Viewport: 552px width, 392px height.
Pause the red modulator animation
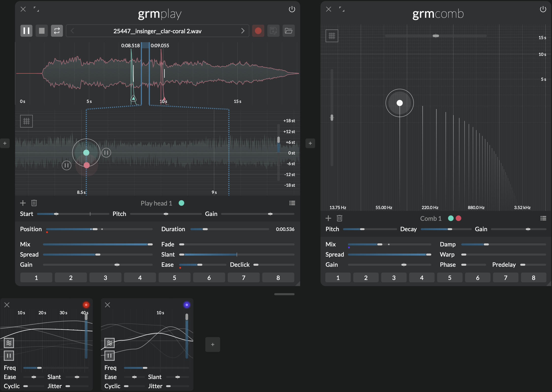[9, 355]
